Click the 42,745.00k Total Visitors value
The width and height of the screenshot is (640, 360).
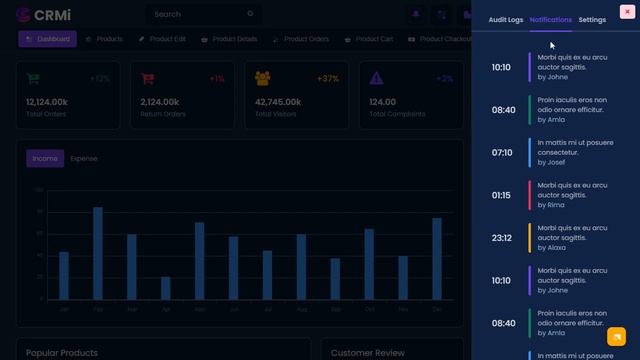click(278, 102)
